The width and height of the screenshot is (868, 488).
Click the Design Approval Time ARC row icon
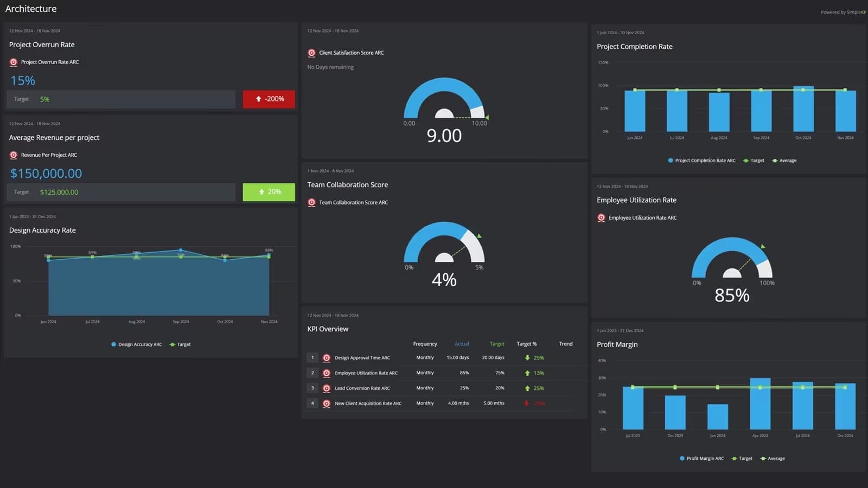(x=327, y=358)
